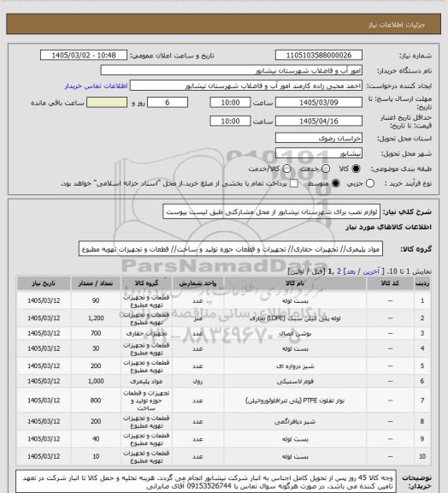Click the buyer notes text box
This screenshot has width=448, height=493.
pyautogui.click(x=206, y=481)
